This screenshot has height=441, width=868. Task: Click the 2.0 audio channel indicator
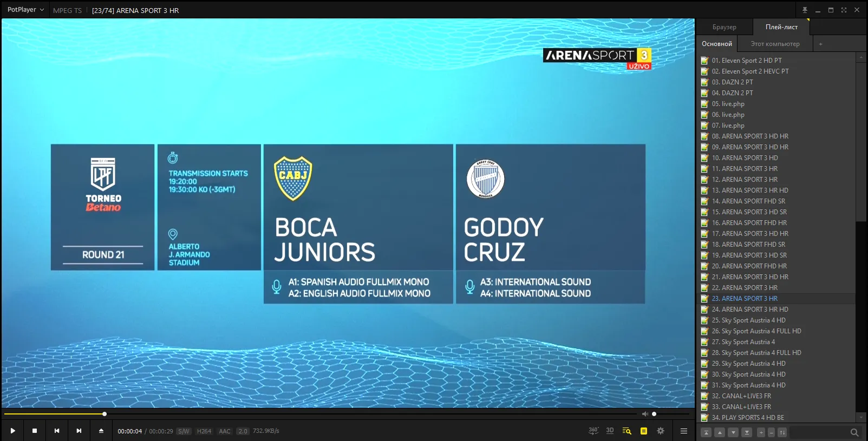pos(243,431)
